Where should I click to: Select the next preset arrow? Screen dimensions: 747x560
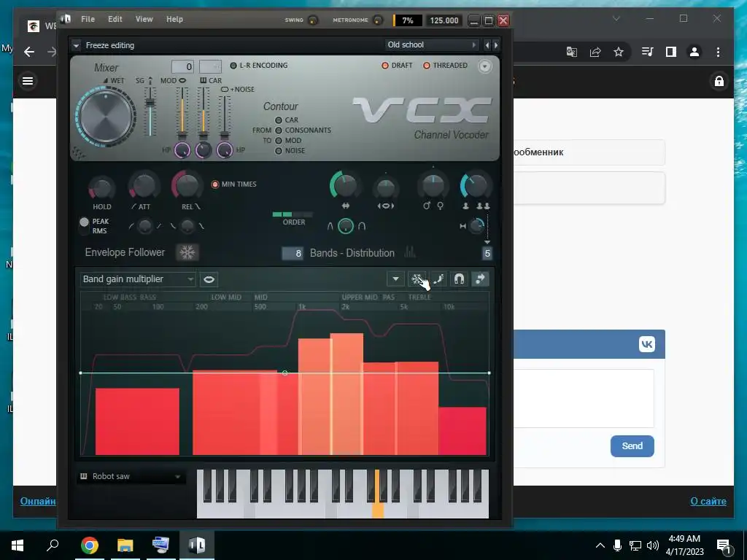pyautogui.click(x=496, y=44)
